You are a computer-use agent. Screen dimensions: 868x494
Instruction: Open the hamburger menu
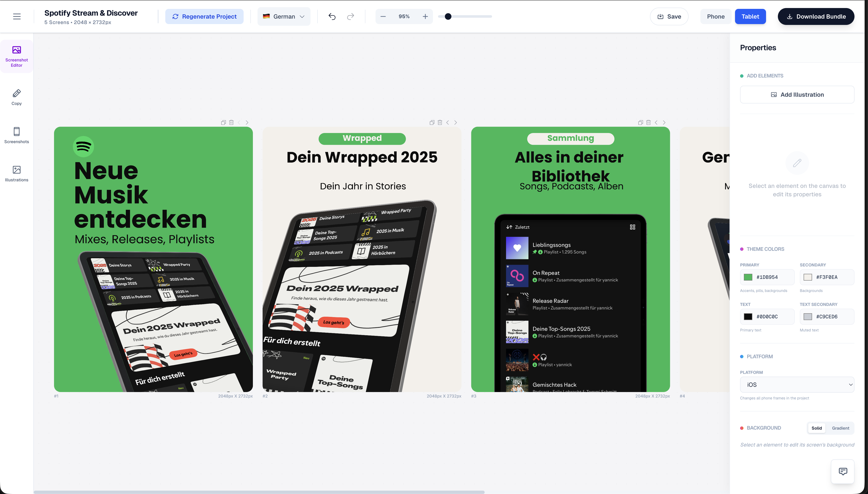[x=17, y=16]
